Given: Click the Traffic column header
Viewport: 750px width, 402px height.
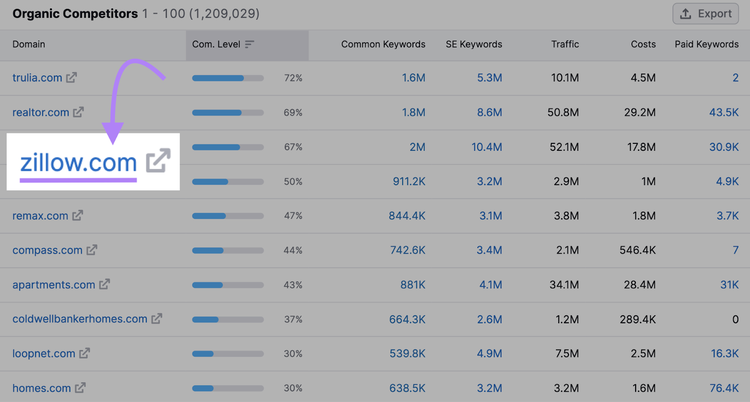Looking at the screenshot, I should [x=565, y=45].
